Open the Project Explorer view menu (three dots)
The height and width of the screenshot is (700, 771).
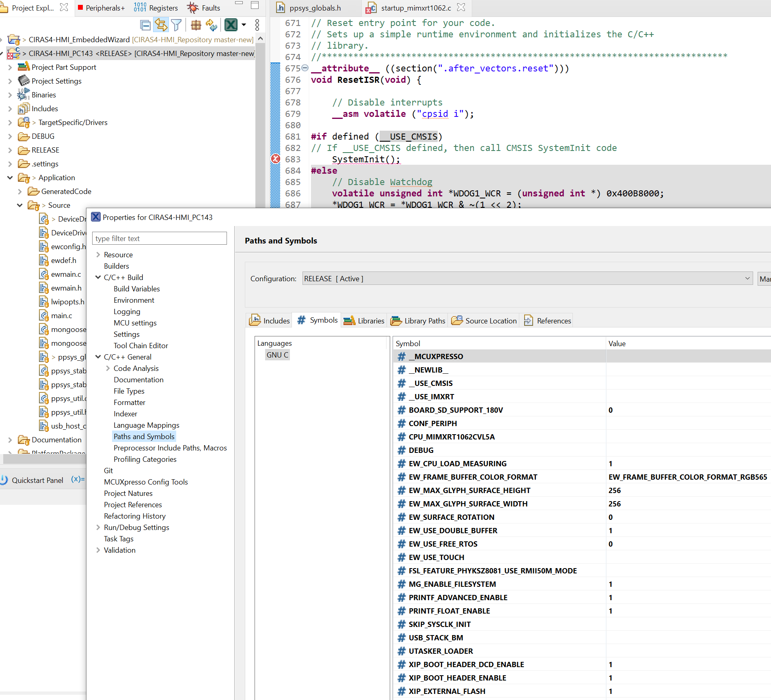click(x=257, y=25)
